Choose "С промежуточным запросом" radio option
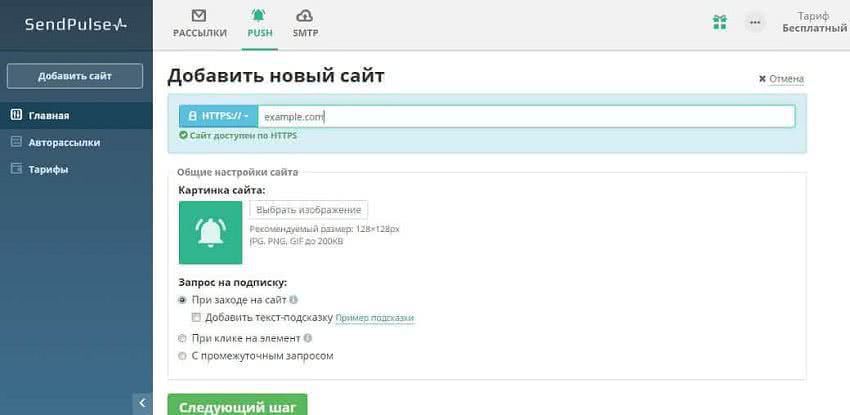This screenshot has height=415, width=850. point(182,355)
